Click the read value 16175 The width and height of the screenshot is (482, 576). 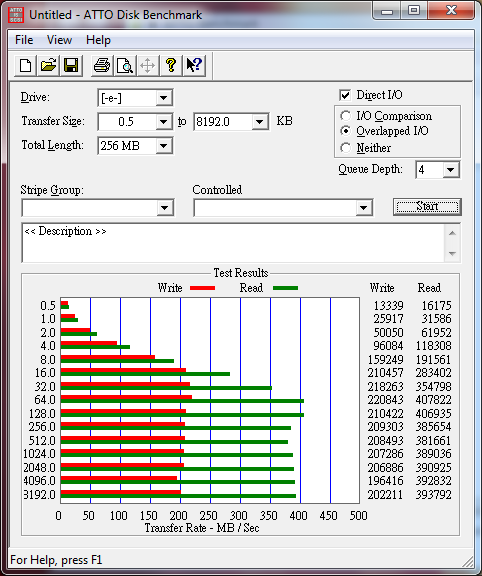[x=436, y=306]
